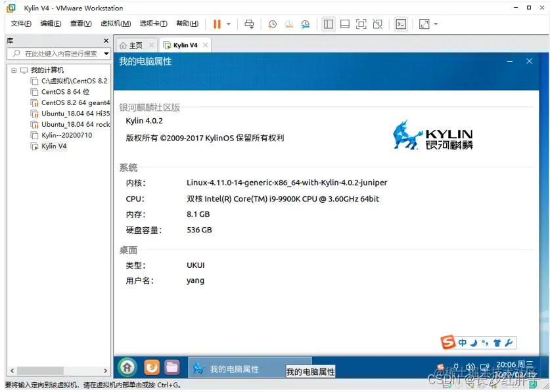Select the C:\虚拟机\CentOS 8.2 entry
The image size is (550, 392).
tap(74, 81)
